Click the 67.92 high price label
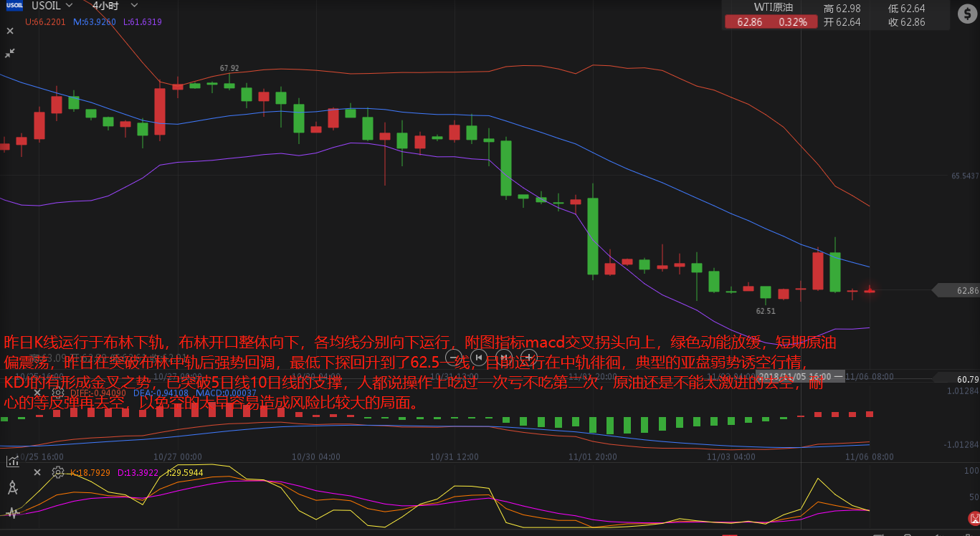This screenshot has width=980, height=536. click(x=229, y=68)
